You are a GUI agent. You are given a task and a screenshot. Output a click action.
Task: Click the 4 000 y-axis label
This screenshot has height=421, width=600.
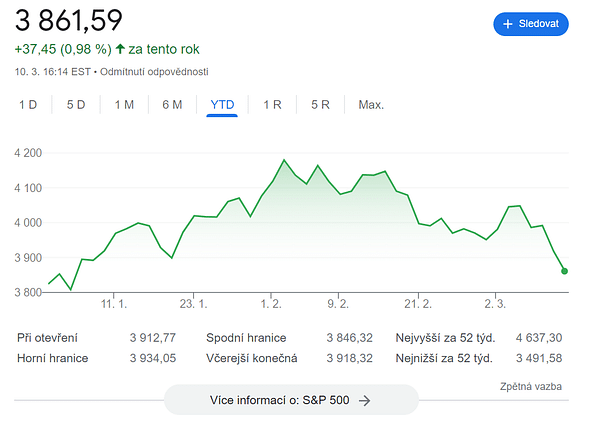[x=28, y=223]
